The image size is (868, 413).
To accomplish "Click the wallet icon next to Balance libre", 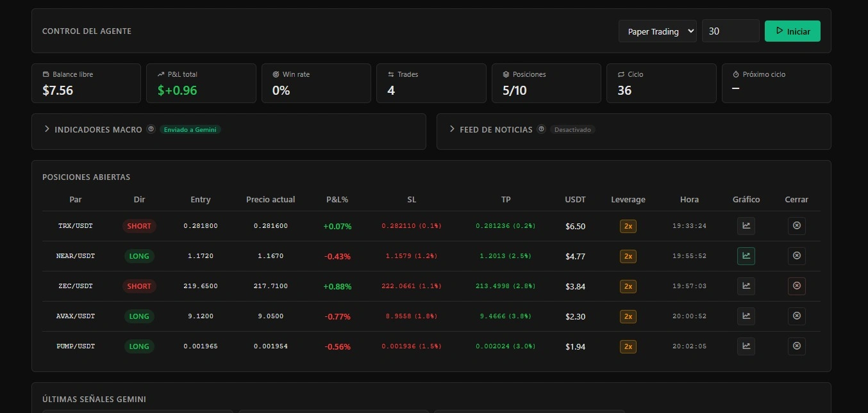I will 46,74.
